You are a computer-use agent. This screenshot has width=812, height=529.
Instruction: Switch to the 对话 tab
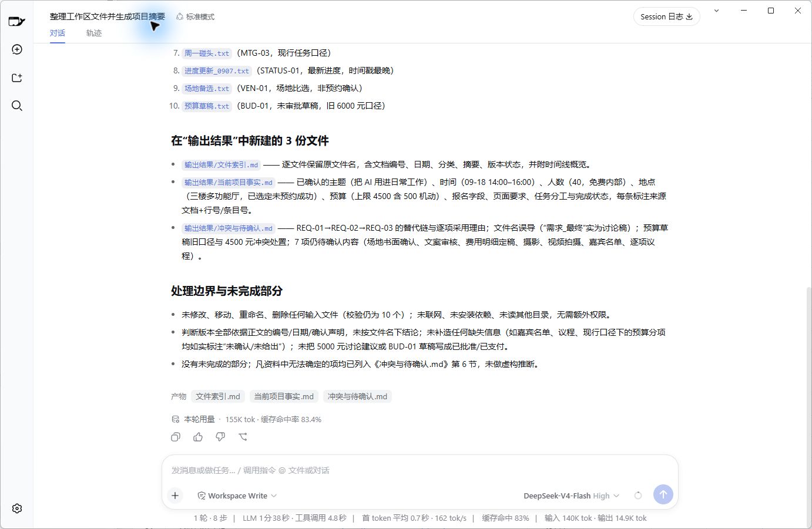(58, 33)
